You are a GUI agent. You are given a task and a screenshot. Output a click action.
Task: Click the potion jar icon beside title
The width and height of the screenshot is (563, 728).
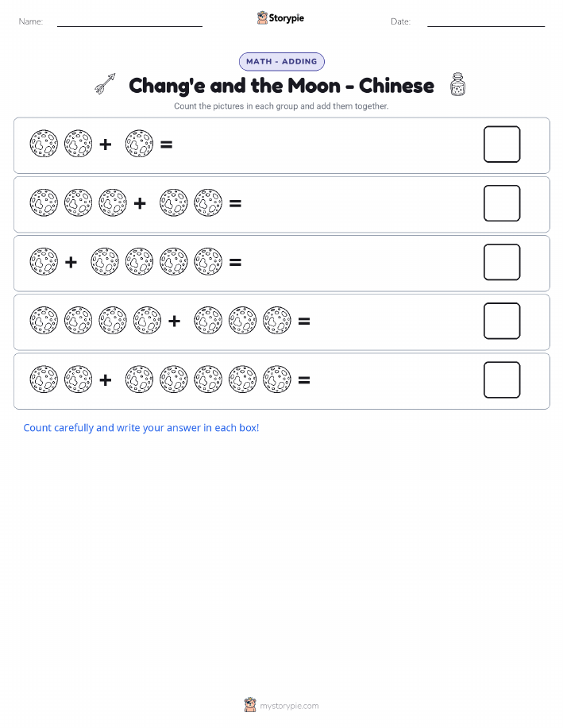pos(457,84)
